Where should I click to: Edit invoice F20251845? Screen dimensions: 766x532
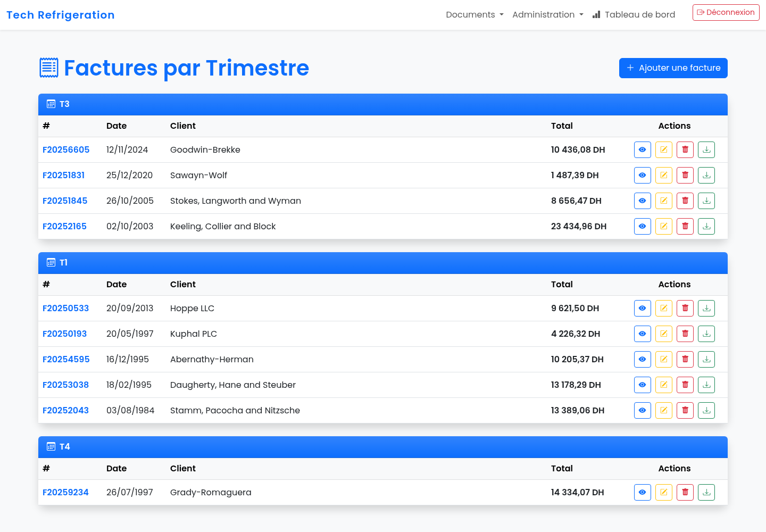pos(664,201)
